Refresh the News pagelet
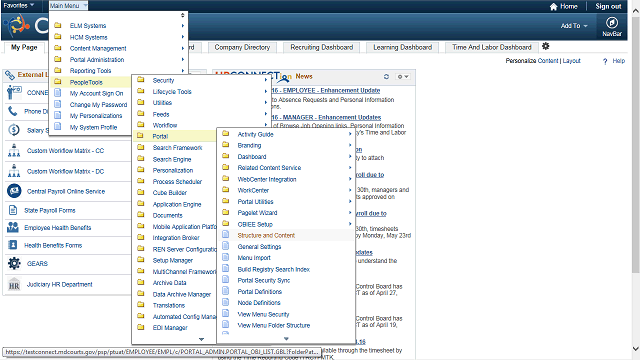 (x=386, y=76)
